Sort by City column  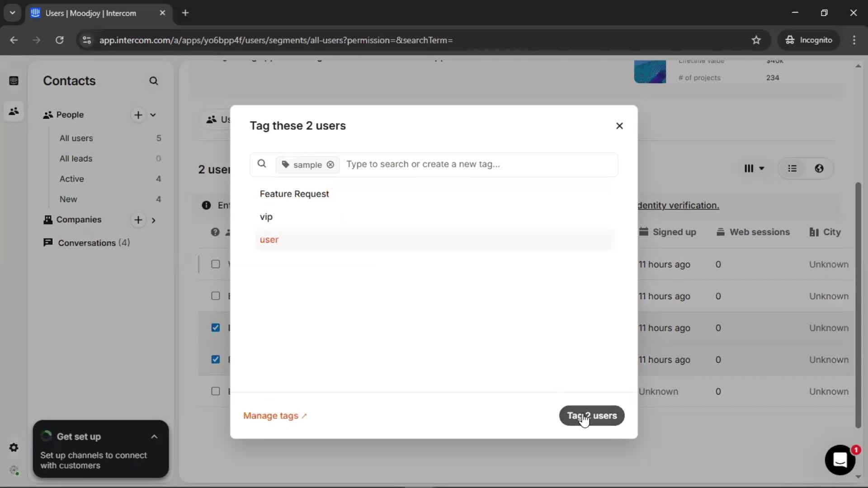tap(825, 232)
